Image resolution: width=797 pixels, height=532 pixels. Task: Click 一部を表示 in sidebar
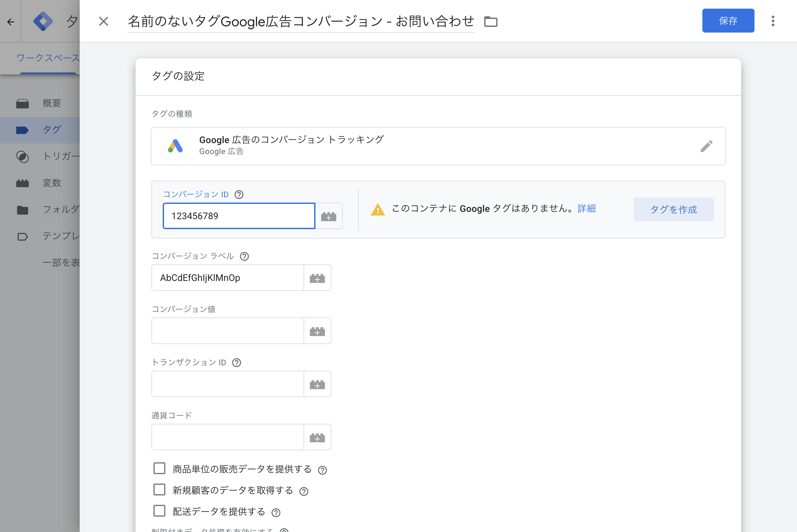click(61, 263)
